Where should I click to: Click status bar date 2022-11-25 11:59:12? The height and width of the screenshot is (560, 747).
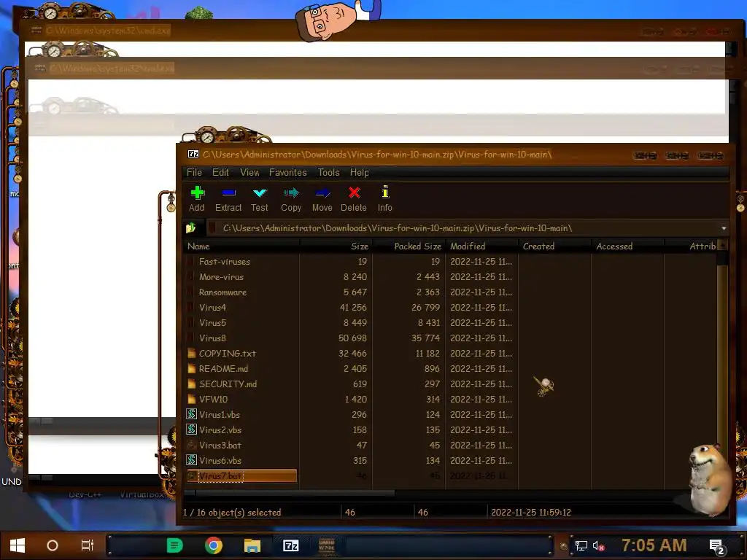click(531, 513)
